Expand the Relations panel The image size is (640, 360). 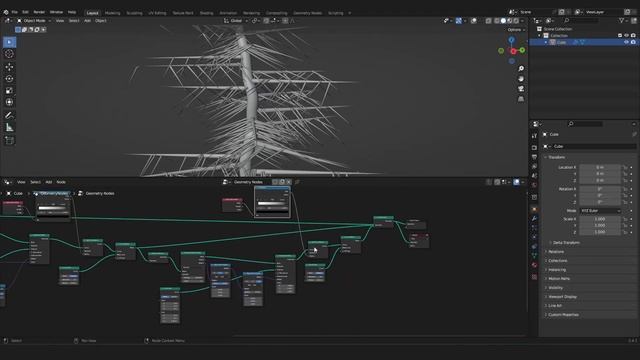tap(556, 251)
